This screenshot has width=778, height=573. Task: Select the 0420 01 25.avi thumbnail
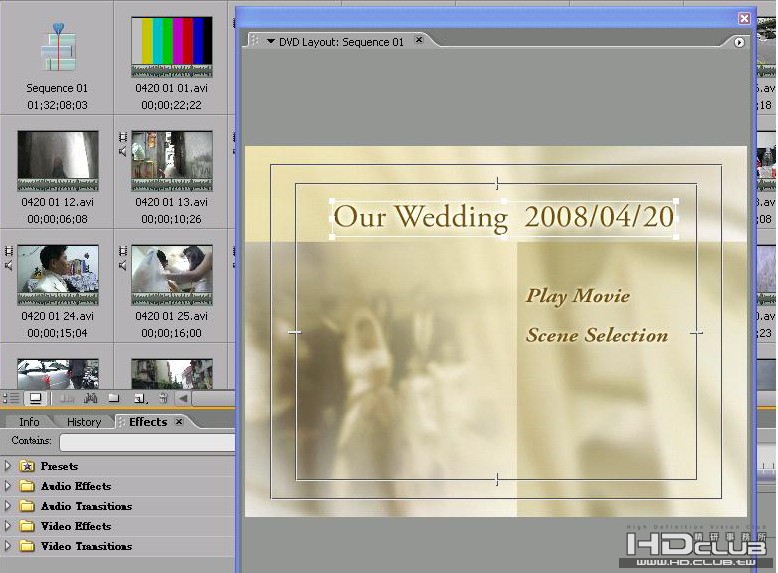[172, 275]
